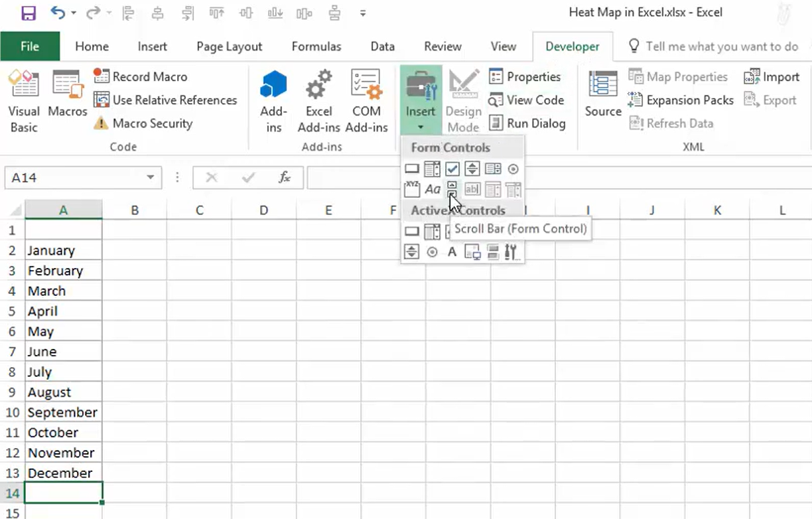Click Distribute Horizontally in Quick Access Toolbar
The width and height of the screenshot is (812, 519).
tap(304, 13)
